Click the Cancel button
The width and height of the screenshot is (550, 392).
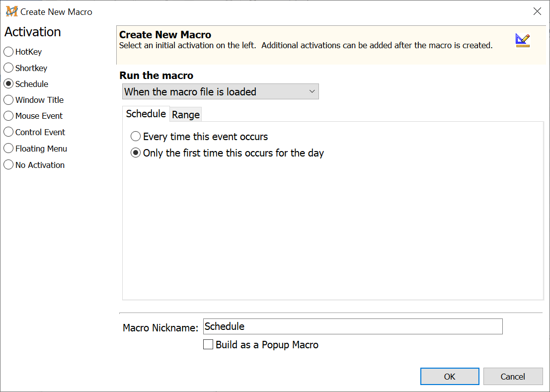point(513,377)
